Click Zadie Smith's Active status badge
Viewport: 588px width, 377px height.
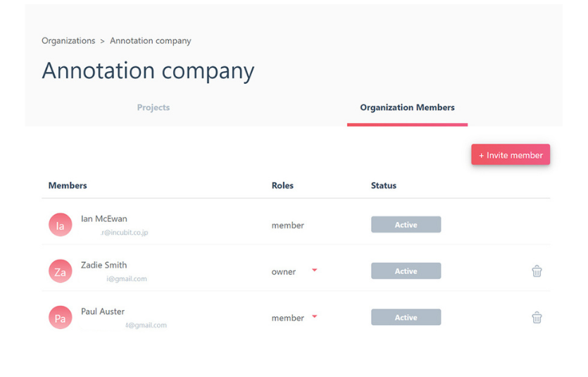pos(406,271)
